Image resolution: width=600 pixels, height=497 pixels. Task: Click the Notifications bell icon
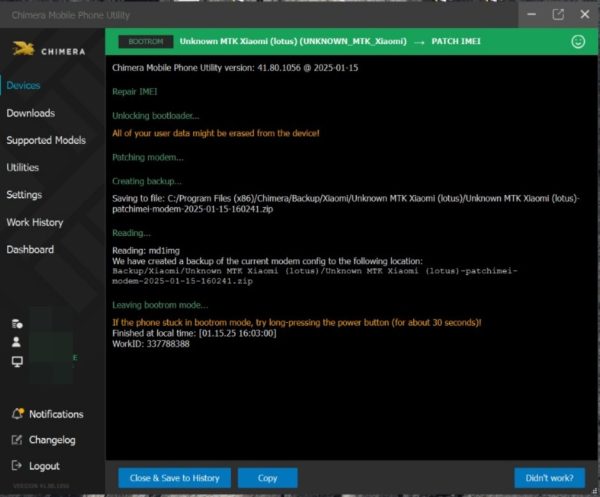point(18,414)
